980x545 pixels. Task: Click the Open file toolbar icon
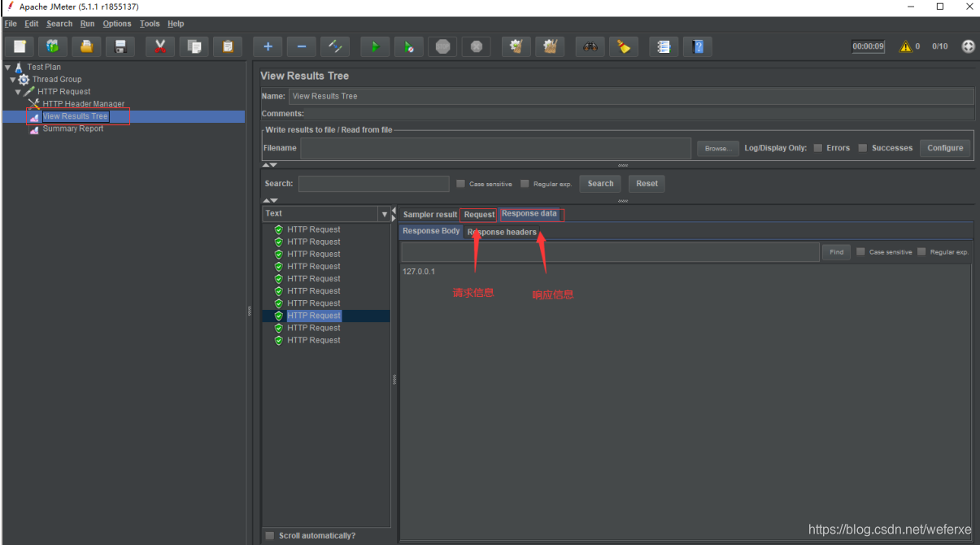point(87,46)
